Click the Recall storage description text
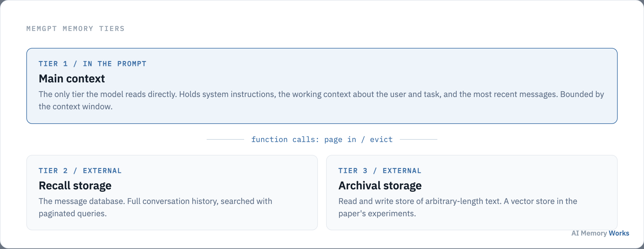The image size is (644, 249). pyautogui.click(x=155, y=207)
